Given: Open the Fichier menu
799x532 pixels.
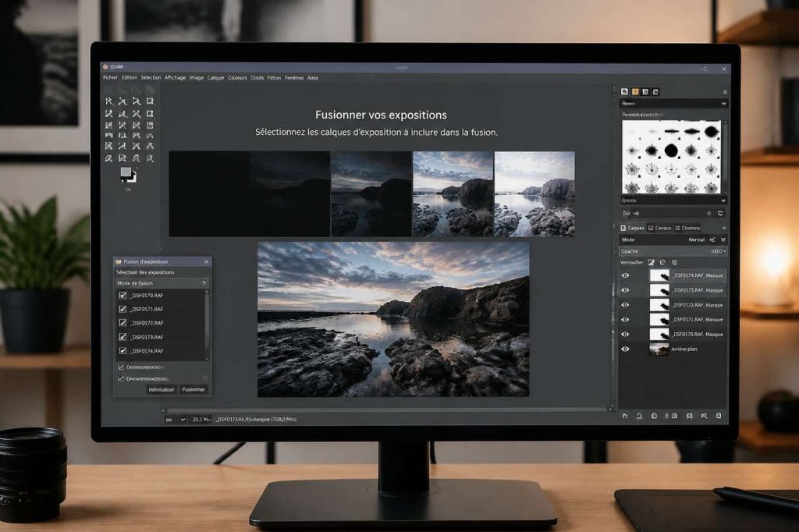Looking at the screenshot, I should (110, 77).
